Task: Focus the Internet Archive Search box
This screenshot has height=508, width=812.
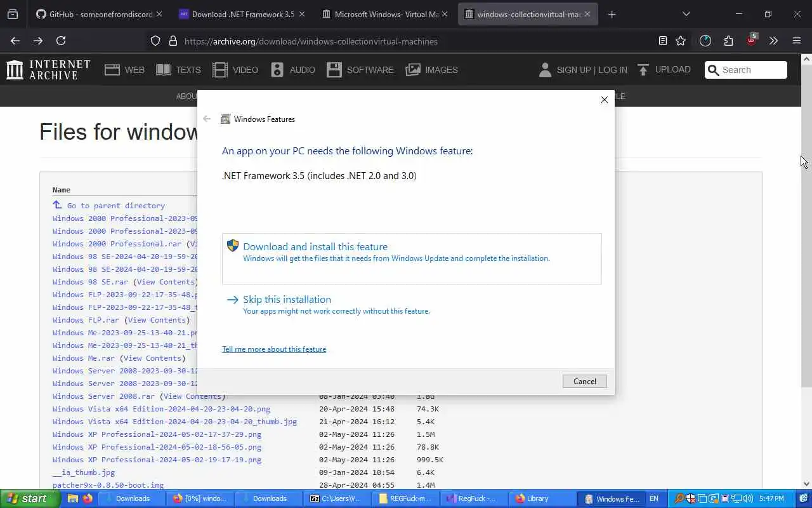Action: pos(746,70)
